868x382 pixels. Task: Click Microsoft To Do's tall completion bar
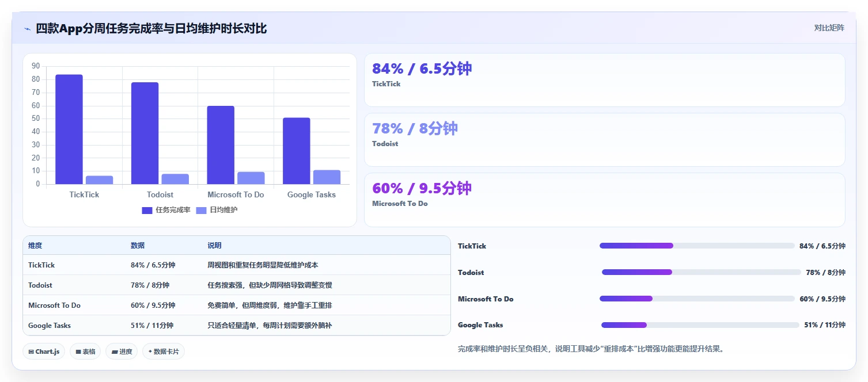pos(221,145)
